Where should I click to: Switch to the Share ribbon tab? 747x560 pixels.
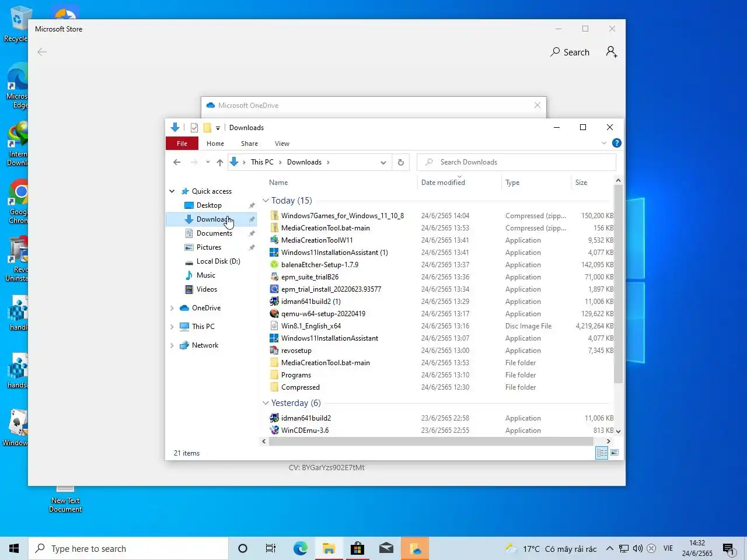(249, 143)
